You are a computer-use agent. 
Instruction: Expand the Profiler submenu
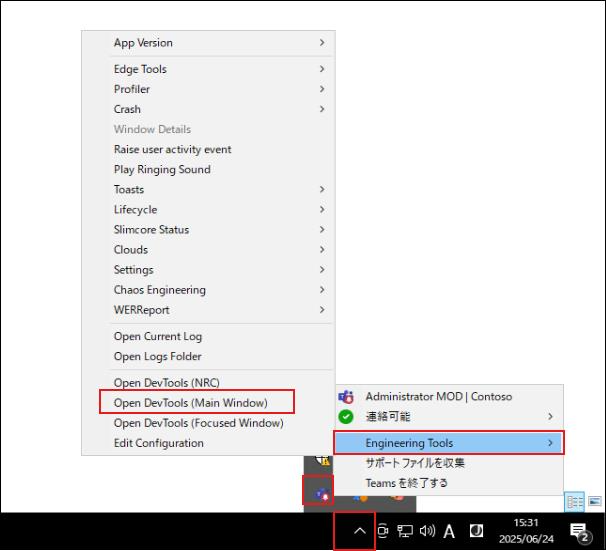tap(209, 89)
